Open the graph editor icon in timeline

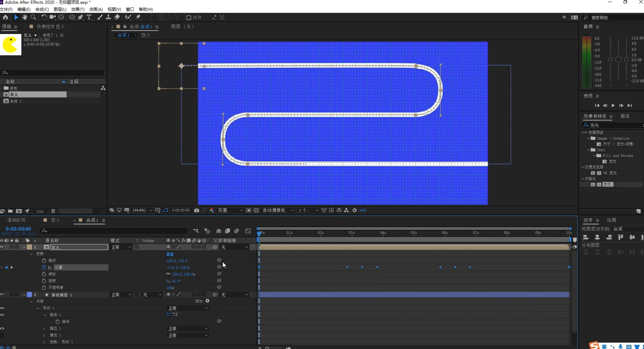click(x=248, y=231)
